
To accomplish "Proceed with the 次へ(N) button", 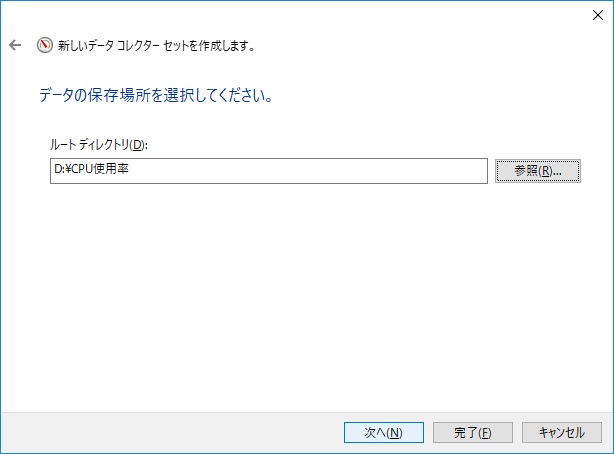I will click(383, 432).
